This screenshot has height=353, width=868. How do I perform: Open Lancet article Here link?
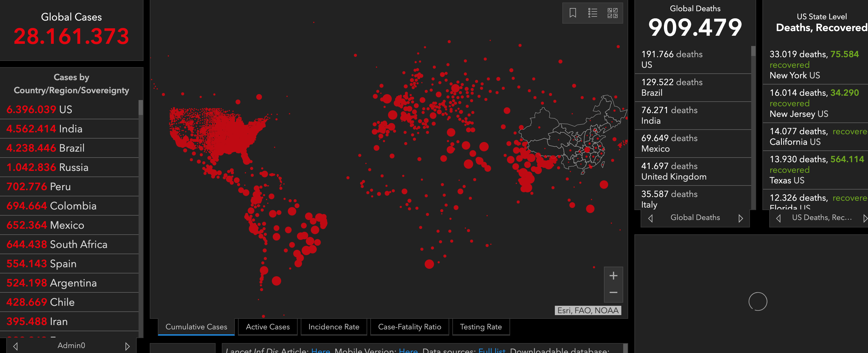[320, 350]
